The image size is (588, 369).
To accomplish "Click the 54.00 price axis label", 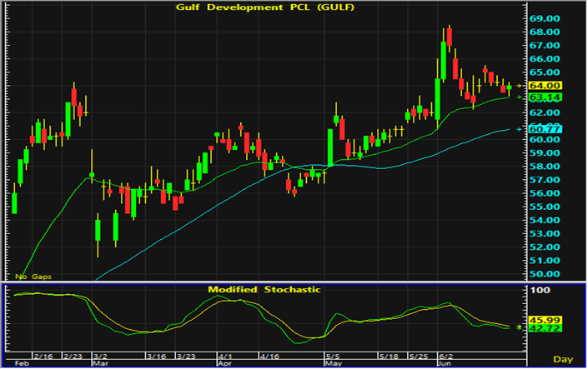I will tap(545, 220).
